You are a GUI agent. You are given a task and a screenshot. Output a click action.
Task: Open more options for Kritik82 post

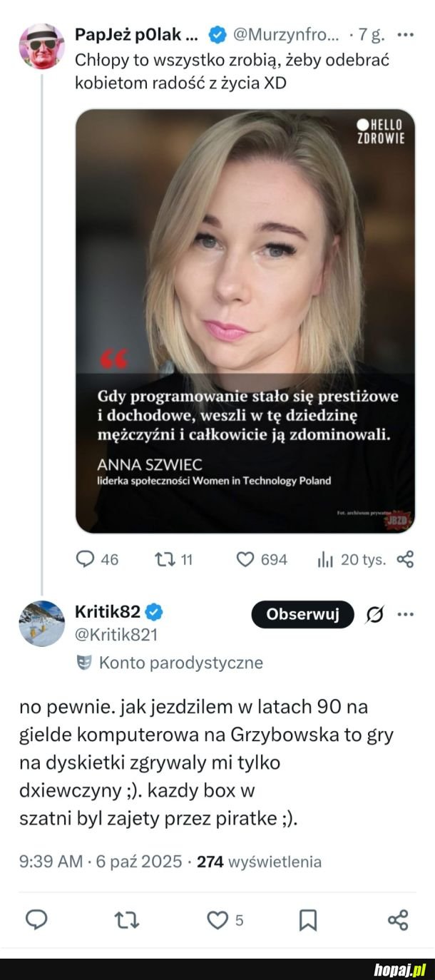point(405,614)
